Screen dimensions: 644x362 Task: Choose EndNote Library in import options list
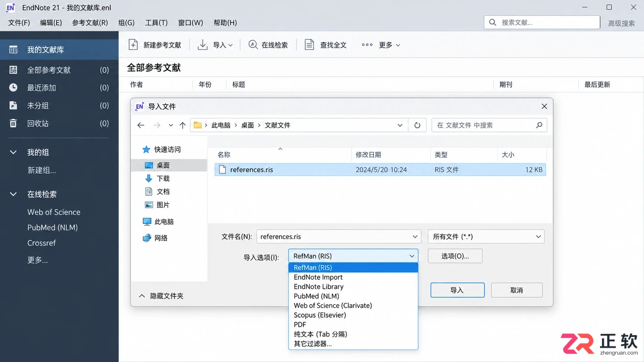[x=353, y=286]
